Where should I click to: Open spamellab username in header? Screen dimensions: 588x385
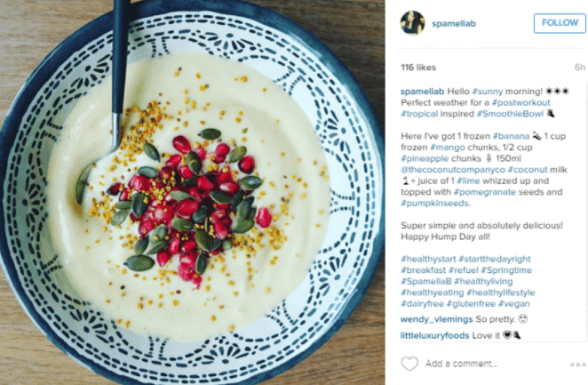pyautogui.click(x=454, y=24)
